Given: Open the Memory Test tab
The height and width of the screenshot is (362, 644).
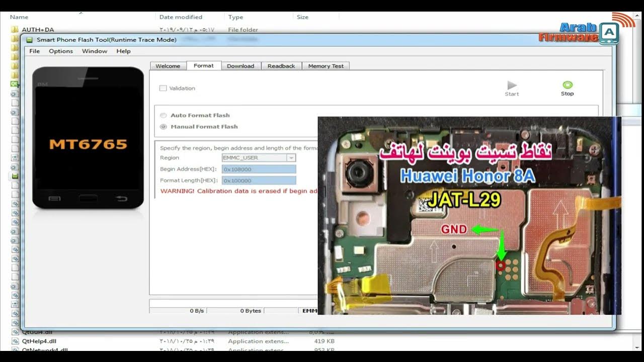Looking at the screenshot, I should [x=326, y=66].
